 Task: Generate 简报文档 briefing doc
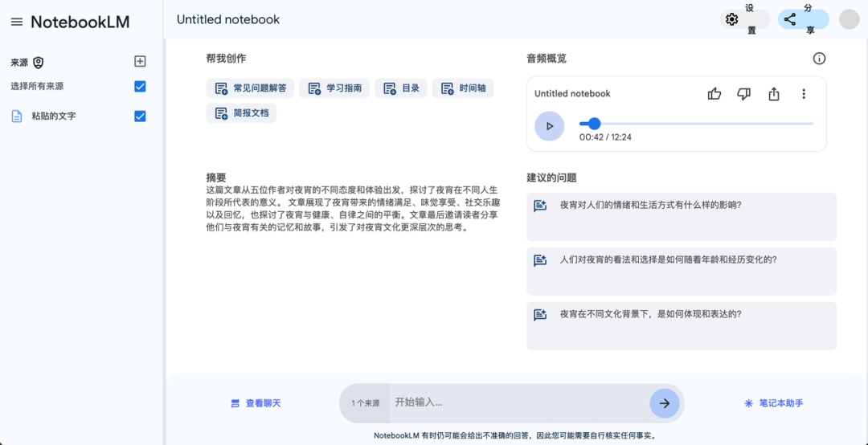241,113
